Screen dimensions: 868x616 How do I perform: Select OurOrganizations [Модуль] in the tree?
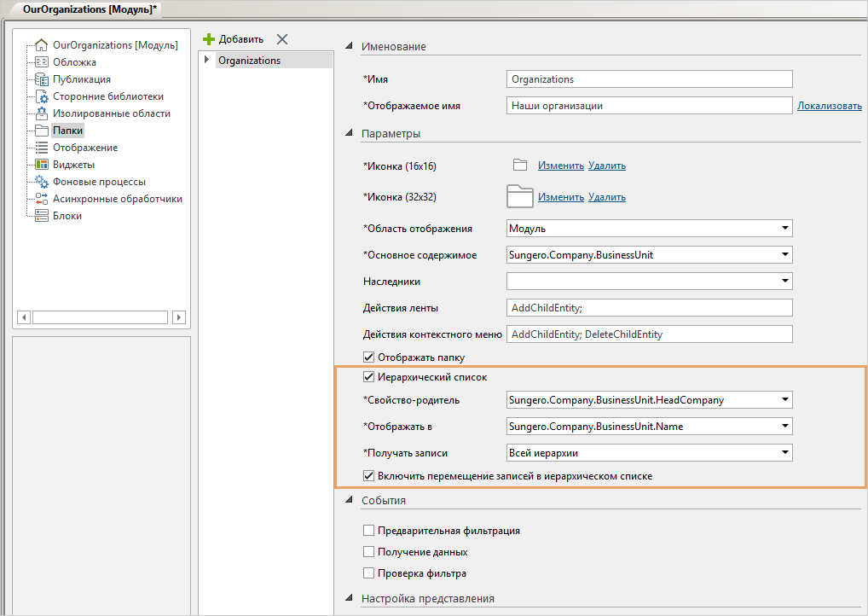coord(115,45)
